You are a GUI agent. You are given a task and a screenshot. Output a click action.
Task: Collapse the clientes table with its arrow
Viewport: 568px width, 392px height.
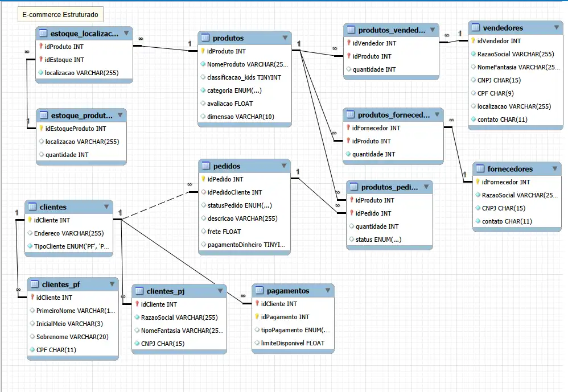point(106,207)
